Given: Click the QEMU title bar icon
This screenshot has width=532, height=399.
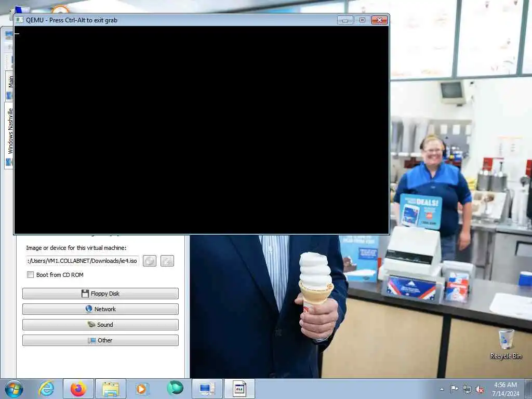Looking at the screenshot, I should [20, 20].
